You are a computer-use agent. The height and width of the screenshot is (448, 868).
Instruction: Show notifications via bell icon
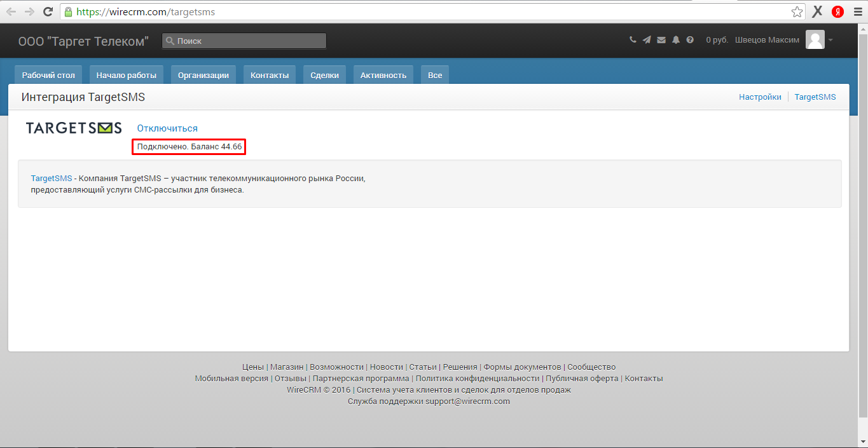[676, 39]
